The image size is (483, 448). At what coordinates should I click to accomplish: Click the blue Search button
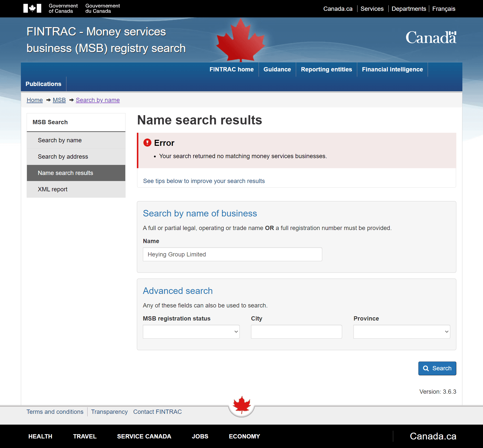pyautogui.click(x=437, y=368)
